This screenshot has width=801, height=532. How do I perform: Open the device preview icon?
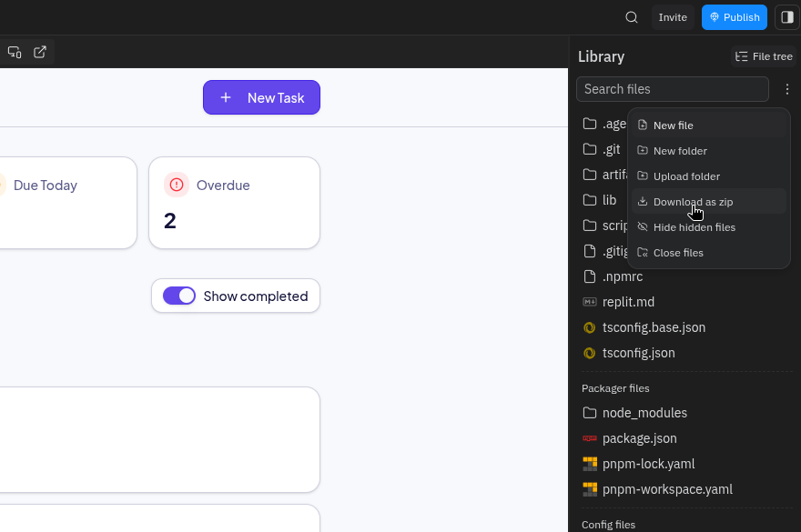pos(15,52)
